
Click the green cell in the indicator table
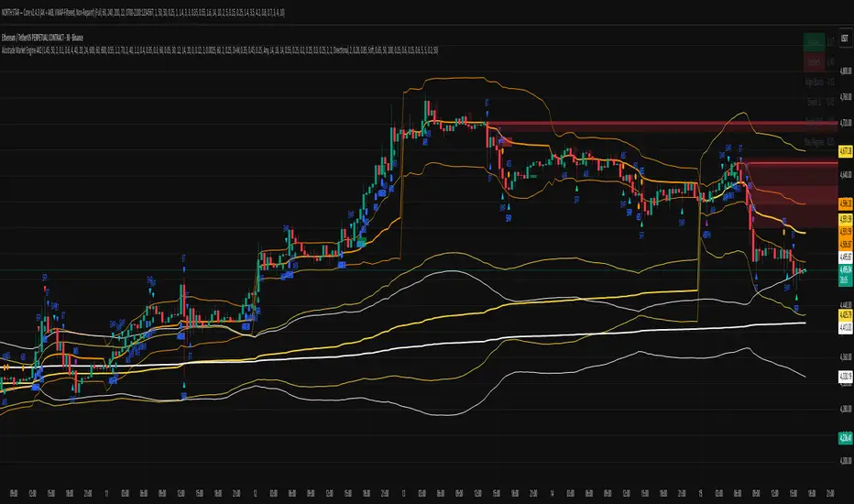(x=815, y=42)
